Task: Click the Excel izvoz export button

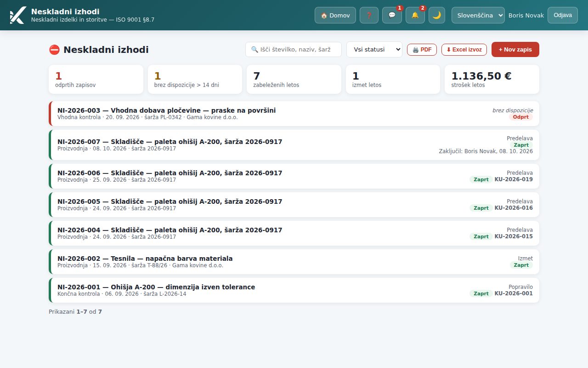Action: tap(464, 50)
